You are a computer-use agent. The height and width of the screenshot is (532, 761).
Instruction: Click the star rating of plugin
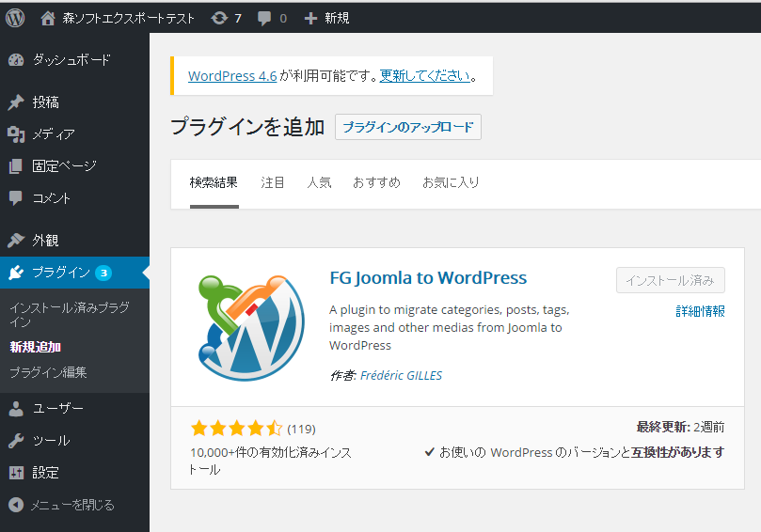point(236,429)
